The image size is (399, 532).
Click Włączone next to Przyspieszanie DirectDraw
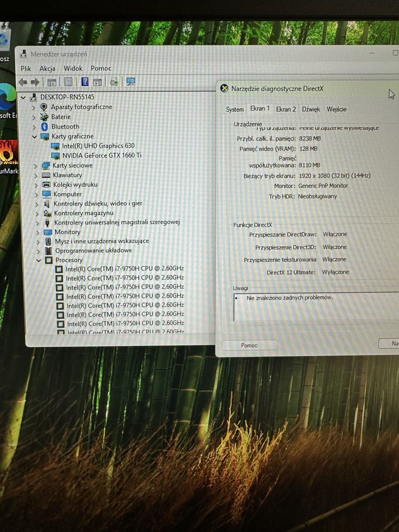click(335, 235)
